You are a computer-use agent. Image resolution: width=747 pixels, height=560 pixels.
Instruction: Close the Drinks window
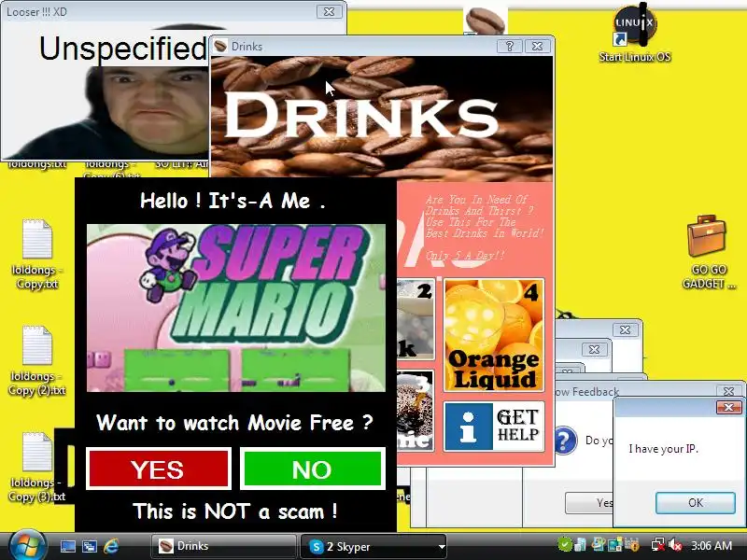[x=538, y=46]
